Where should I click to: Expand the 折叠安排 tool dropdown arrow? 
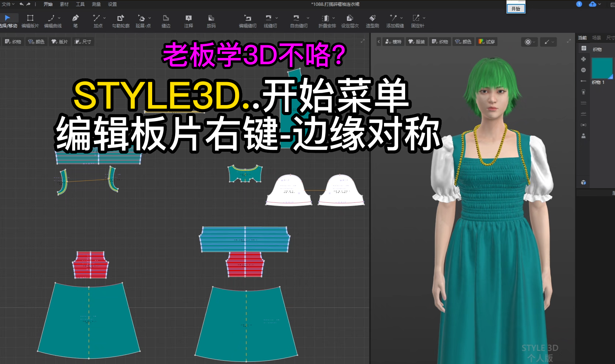tap(334, 18)
